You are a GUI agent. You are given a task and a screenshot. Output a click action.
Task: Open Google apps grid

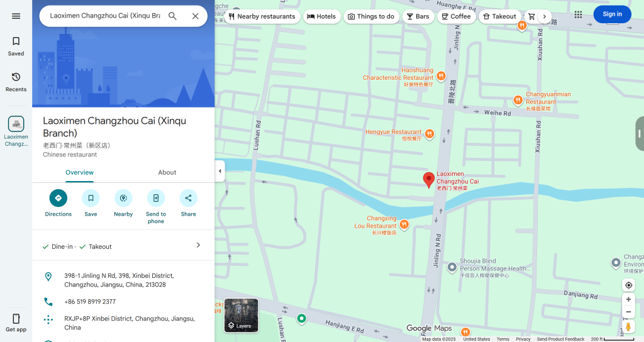pos(578,14)
